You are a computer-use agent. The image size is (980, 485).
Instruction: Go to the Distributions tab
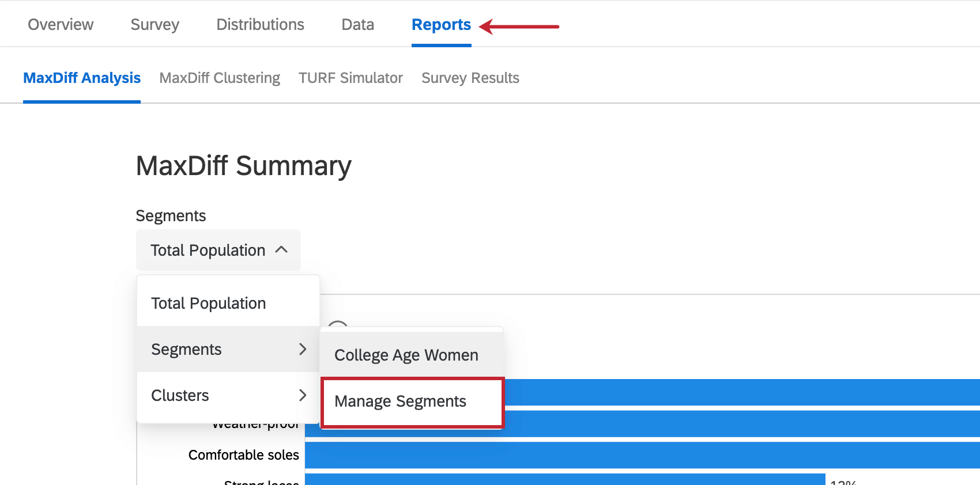point(260,25)
